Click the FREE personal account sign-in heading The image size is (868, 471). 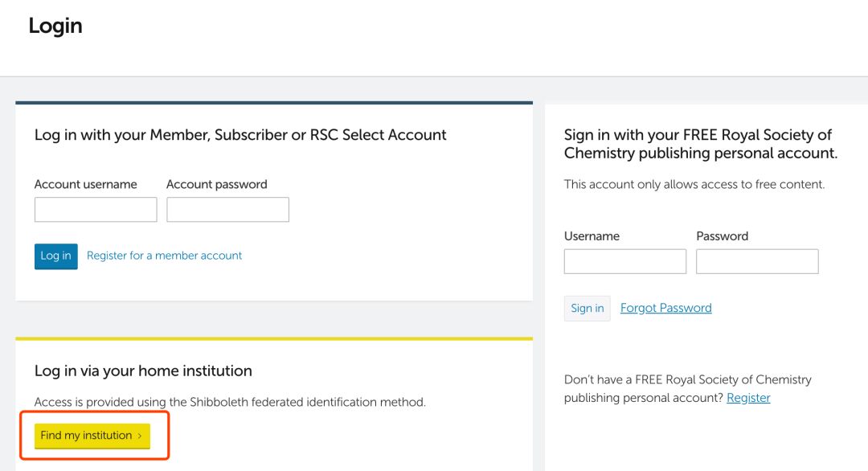(698, 143)
